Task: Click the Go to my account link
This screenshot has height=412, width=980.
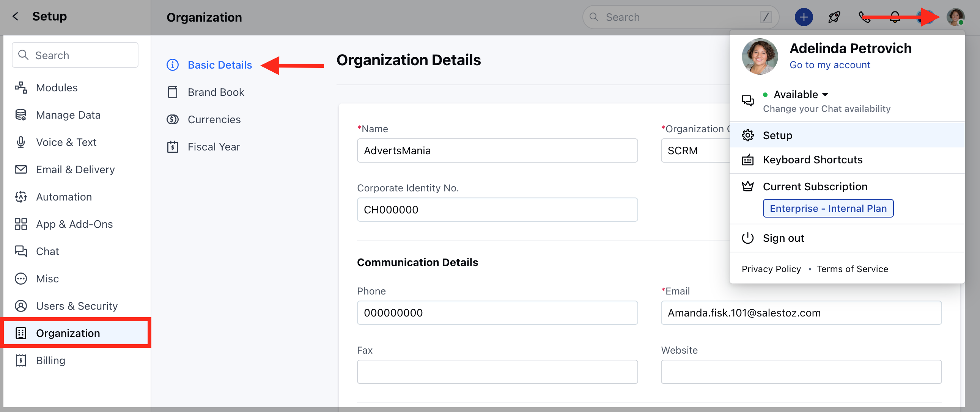Action: click(x=829, y=65)
